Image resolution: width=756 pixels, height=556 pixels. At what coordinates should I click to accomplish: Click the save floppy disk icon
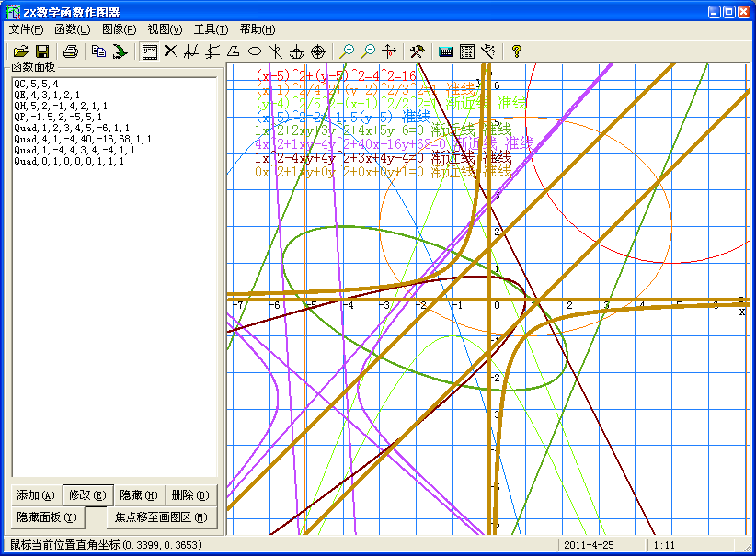(x=42, y=51)
